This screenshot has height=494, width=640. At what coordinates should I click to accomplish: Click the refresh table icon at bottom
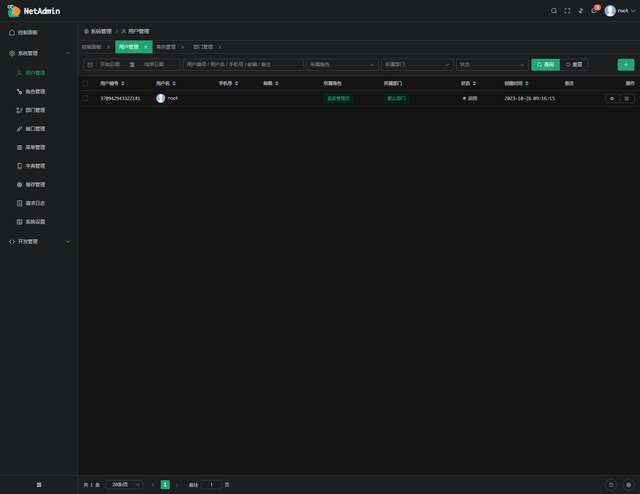(x=612, y=484)
